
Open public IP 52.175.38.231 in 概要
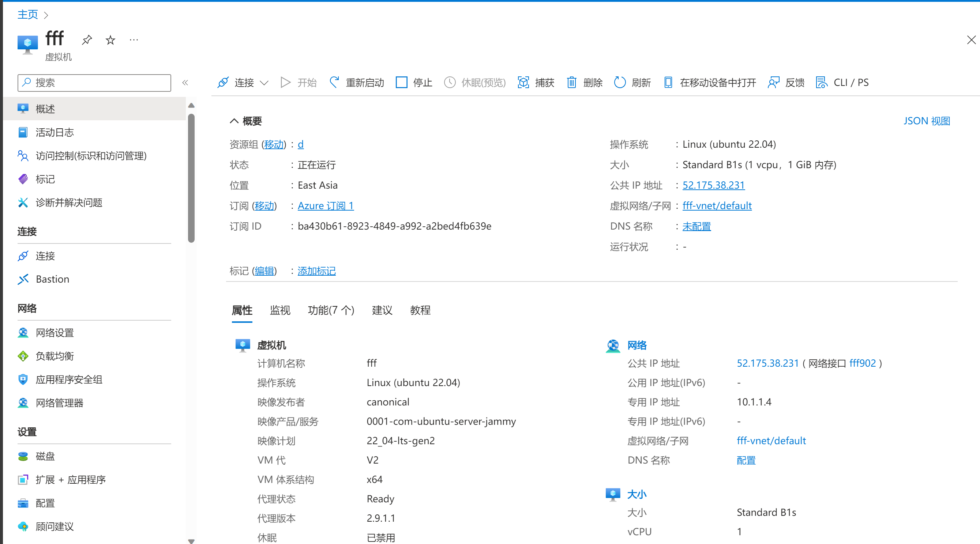pos(713,185)
